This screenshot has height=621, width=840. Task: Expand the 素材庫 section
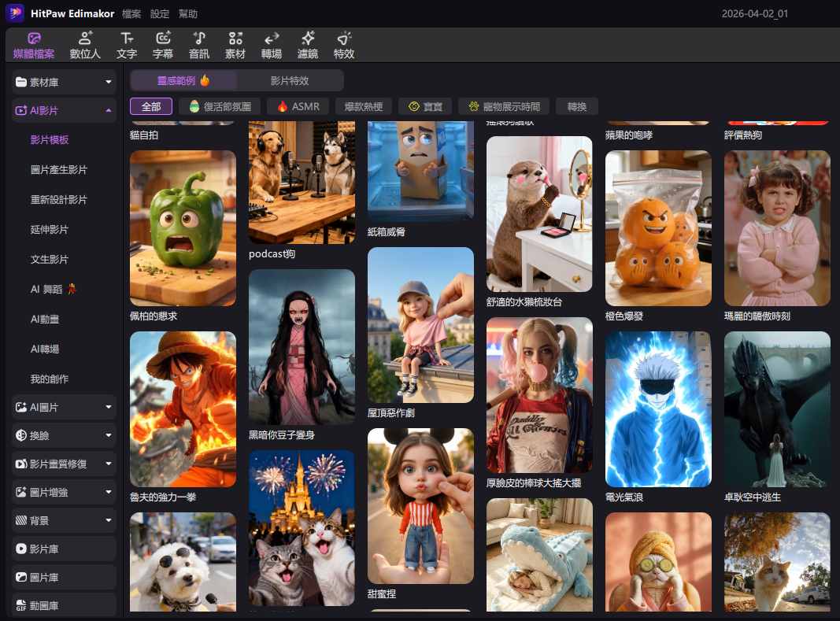[x=64, y=82]
